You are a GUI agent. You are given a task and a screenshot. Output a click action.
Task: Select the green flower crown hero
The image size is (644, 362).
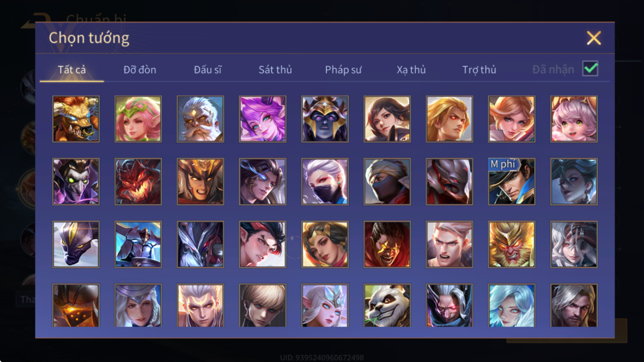point(138,119)
